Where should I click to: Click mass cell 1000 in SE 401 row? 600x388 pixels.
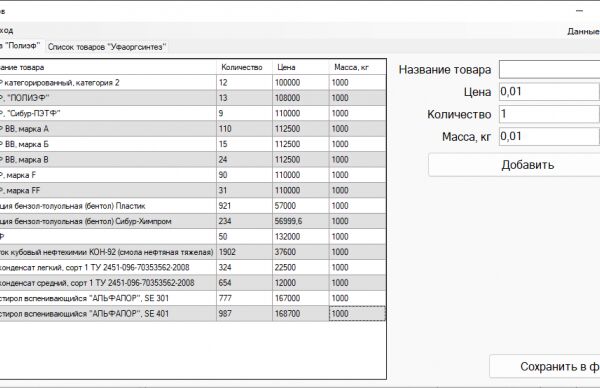click(x=357, y=314)
